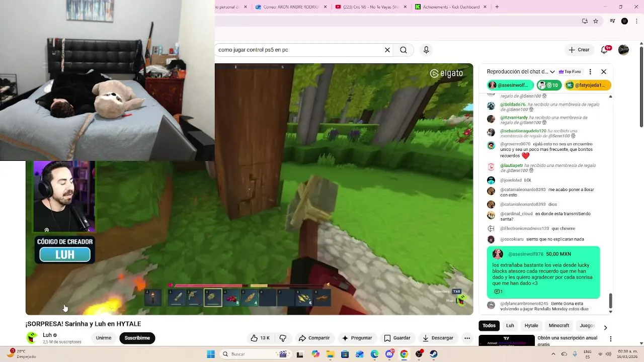Click the Task View taskbar icon

pyautogui.click(x=300, y=354)
